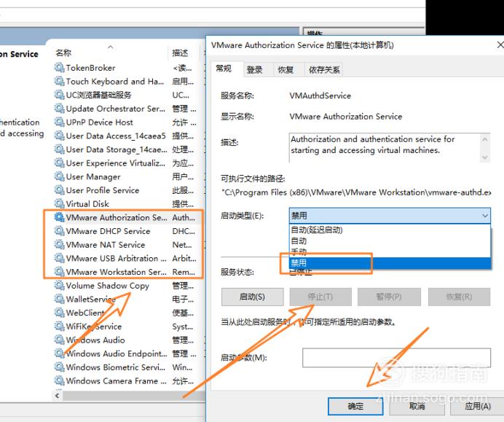The width and height of the screenshot is (504, 422).
Task: Click gear icon of User Data Access_14caea5
Action: [x=59, y=136]
